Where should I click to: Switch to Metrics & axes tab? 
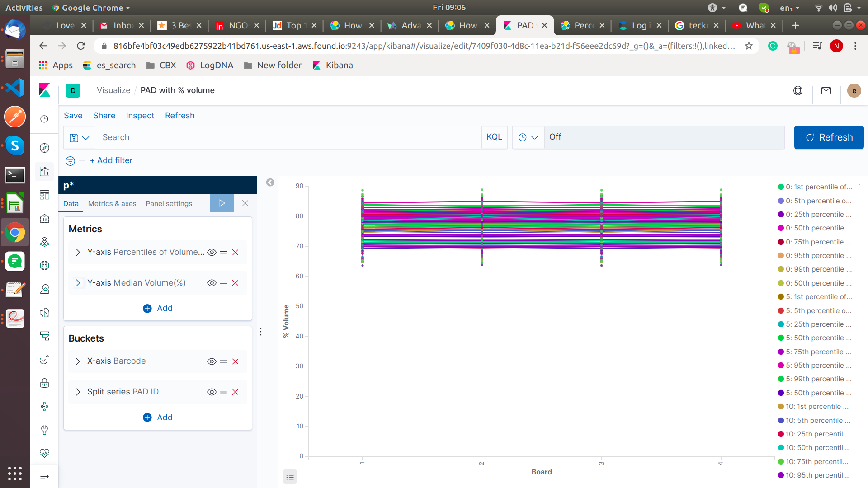coord(112,204)
